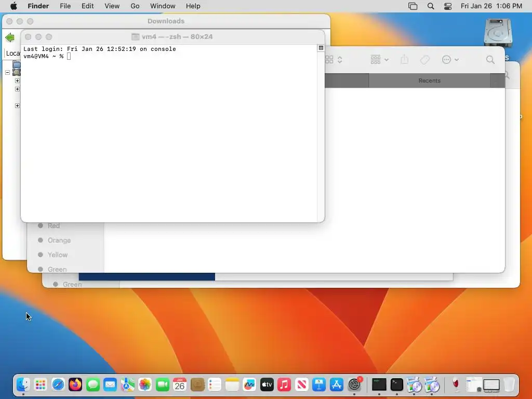Open Contacts from the Dock

197,385
